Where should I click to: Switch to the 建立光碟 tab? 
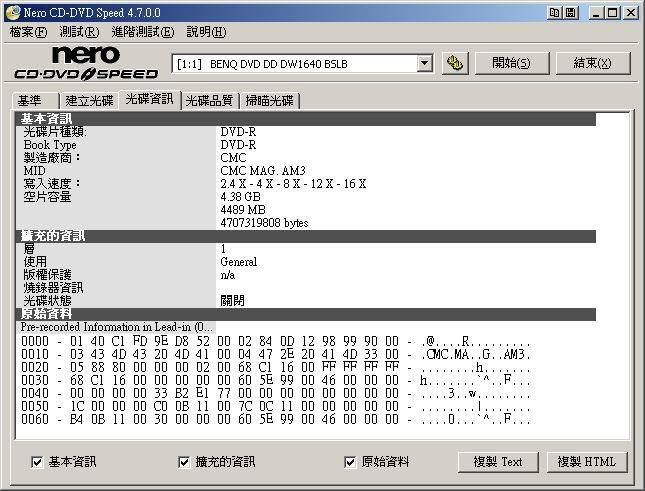(89, 101)
